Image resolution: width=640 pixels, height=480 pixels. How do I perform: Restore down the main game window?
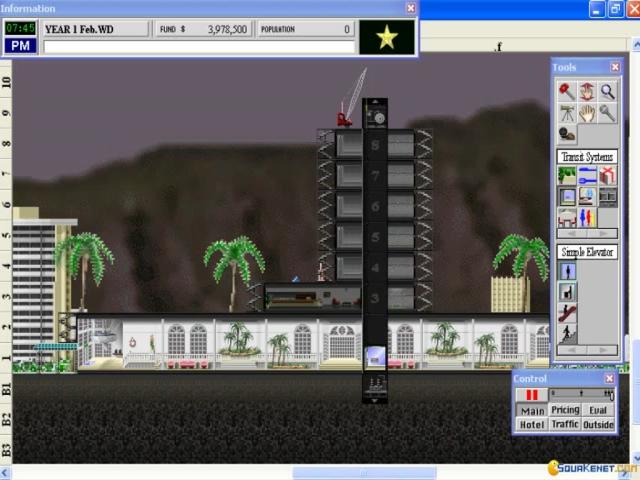pos(616,9)
